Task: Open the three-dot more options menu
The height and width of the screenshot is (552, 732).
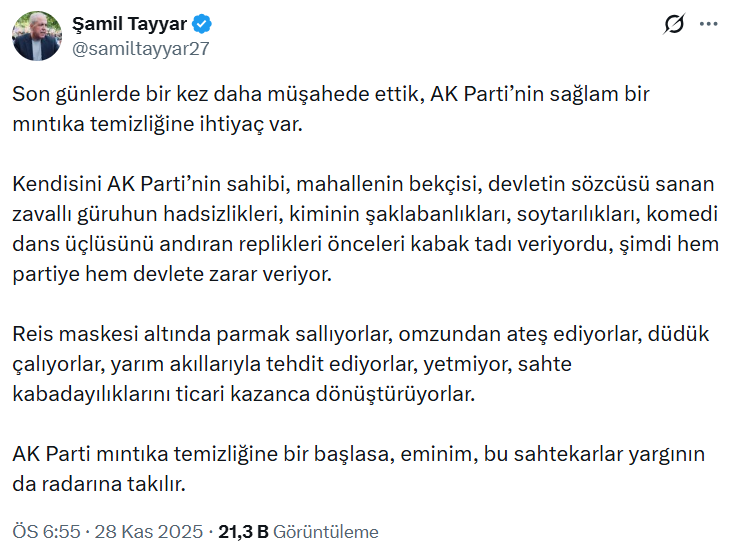Action: point(708,25)
